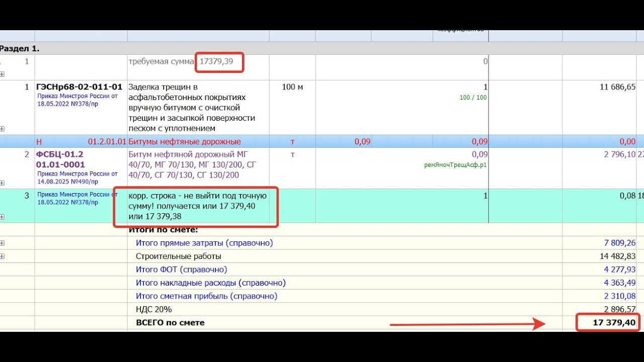Screen dimensions: 644x362
Task: Select the 14 482,83 construction works amount
Action: tap(618, 256)
